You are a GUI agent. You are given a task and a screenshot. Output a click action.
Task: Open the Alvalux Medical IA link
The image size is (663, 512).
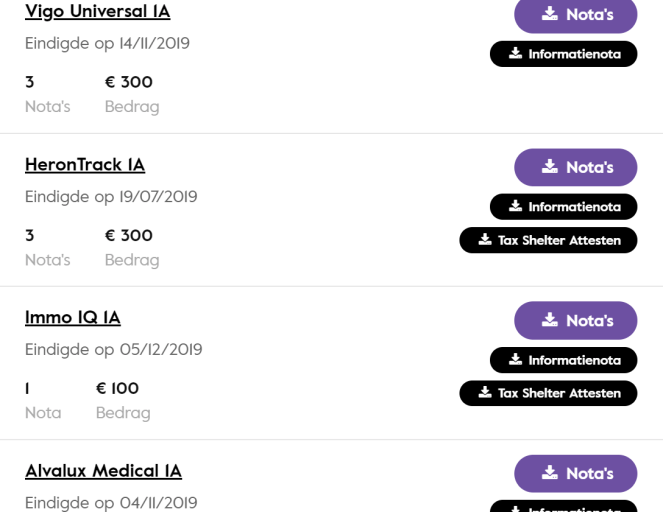coord(103,471)
